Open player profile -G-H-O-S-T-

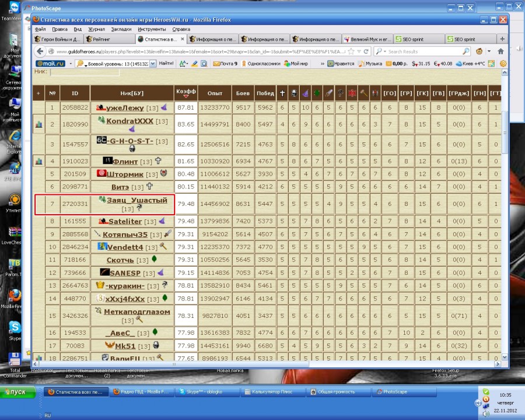pyautogui.click(x=130, y=141)
